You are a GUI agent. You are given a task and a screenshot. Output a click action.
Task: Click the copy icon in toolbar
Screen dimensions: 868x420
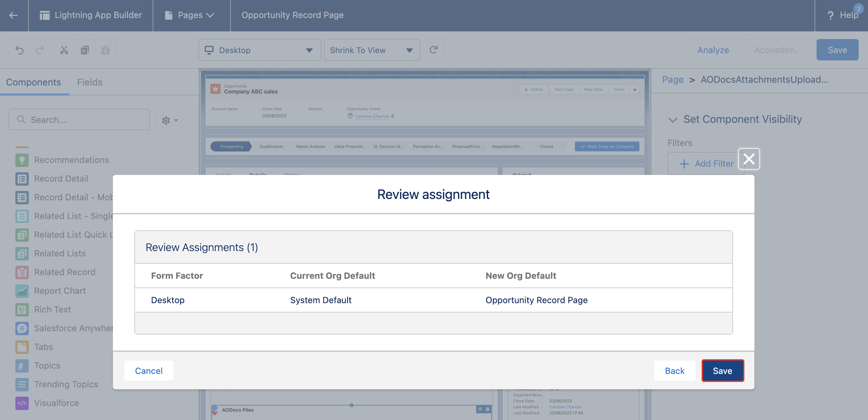coord(85,50)
